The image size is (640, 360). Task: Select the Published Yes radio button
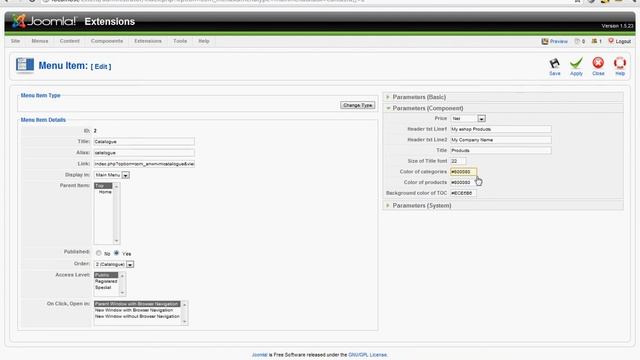click(x=116, y=253)
